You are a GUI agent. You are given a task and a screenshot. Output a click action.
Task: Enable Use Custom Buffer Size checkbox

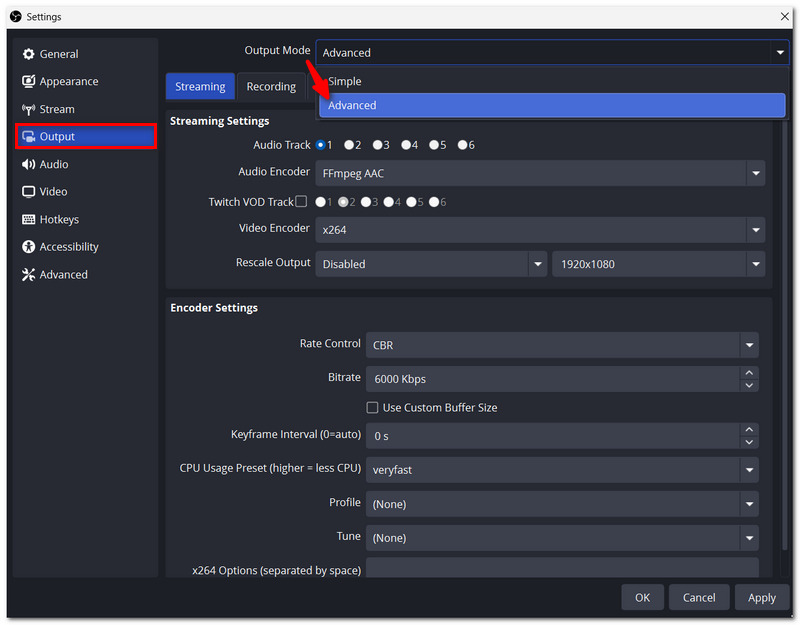point(372,408)
